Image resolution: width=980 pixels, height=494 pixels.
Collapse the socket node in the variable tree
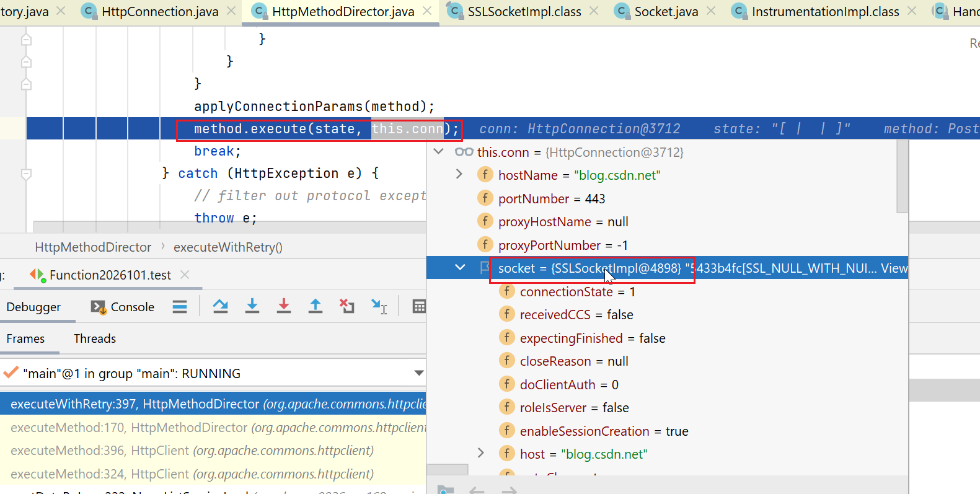click(x=460, y=268)
